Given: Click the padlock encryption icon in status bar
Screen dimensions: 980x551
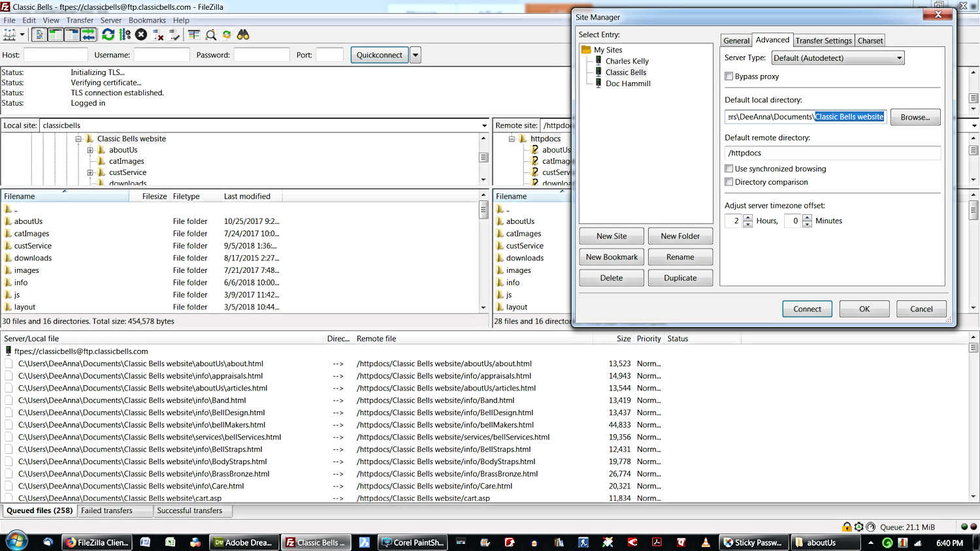Looking at the screenshot, I should pos(847,527).
